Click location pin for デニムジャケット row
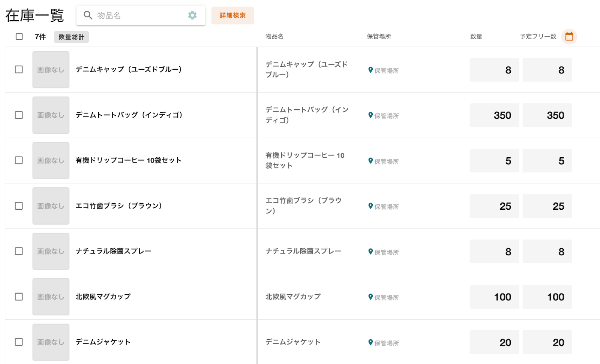 (x=370, y=342)
